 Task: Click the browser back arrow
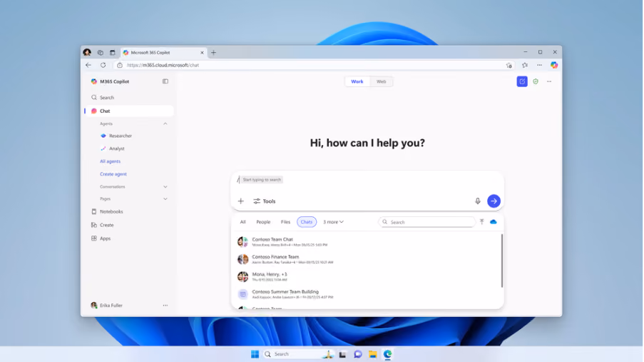pos(88,65)
